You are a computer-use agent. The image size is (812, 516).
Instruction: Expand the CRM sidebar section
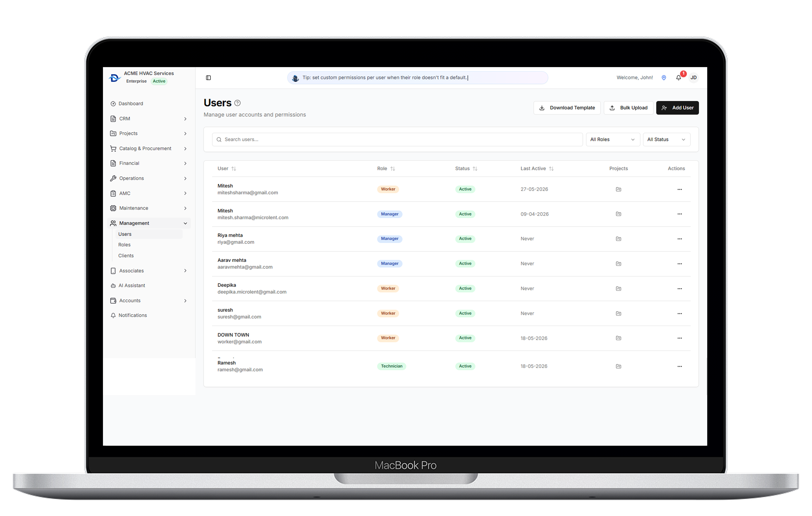click(x=149, y=119)
